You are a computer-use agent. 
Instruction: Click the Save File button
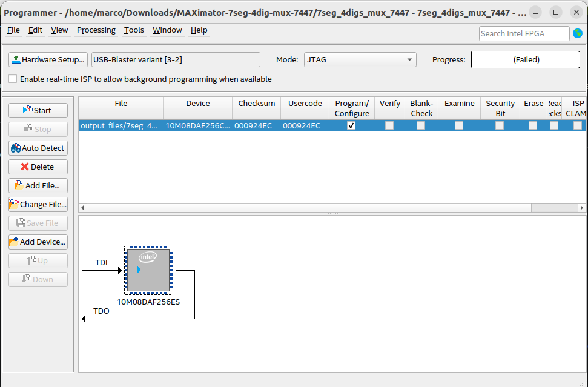(x=38, y=223)
